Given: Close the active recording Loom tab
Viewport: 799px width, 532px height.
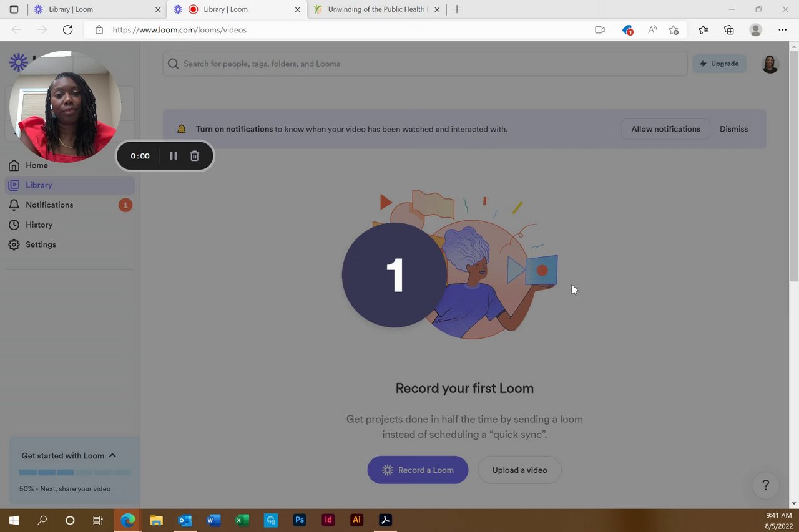Looking at the screenshot, I should (298, 9).
